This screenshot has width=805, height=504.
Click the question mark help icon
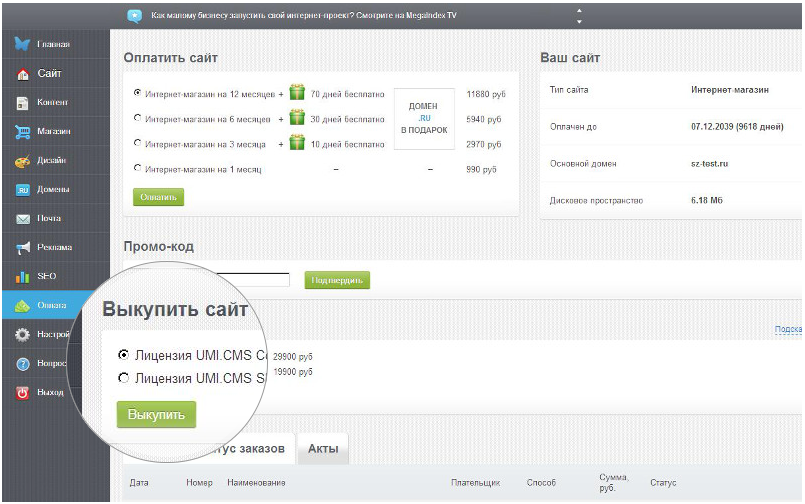23,364
